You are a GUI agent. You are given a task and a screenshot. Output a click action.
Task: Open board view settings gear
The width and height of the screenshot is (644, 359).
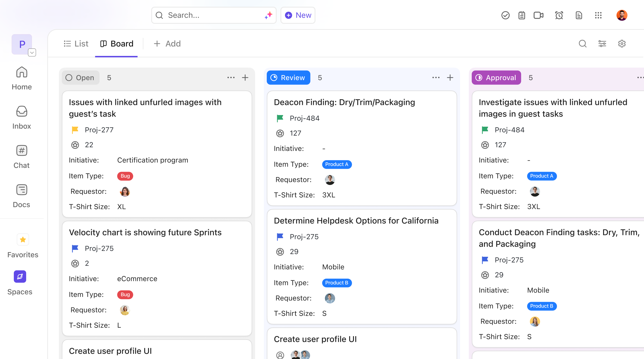pos(622,44)
